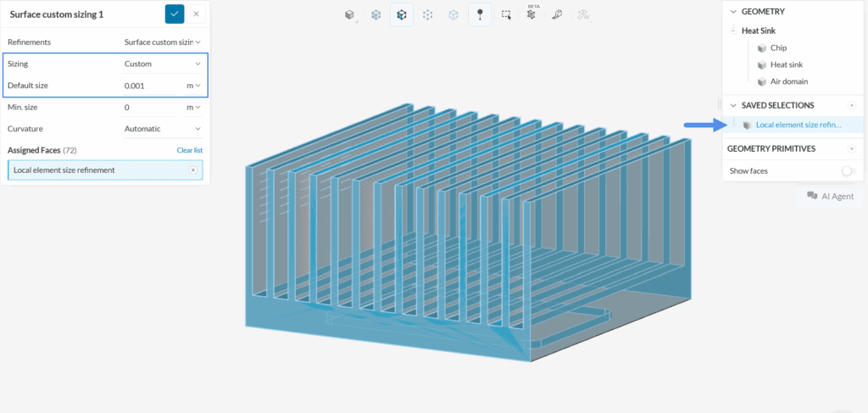Viewport: 868px width, 413px height.
Task: Select the assigned Local element size refinement entry
Action: [105, 170]
